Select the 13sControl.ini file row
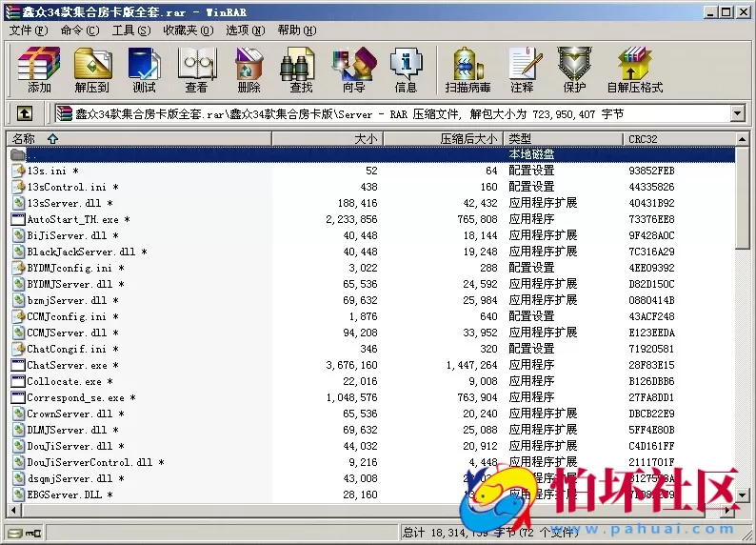 371,187
